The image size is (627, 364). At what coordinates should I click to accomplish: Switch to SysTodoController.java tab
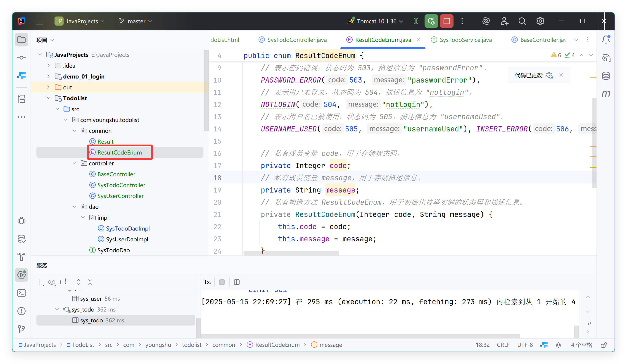293,40
